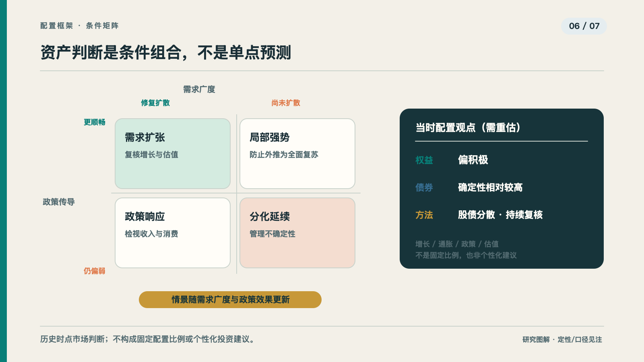Click the value 确定性相对较高
Image resolution: width=644 pixels, height=362 pixels.
point(490,187)
